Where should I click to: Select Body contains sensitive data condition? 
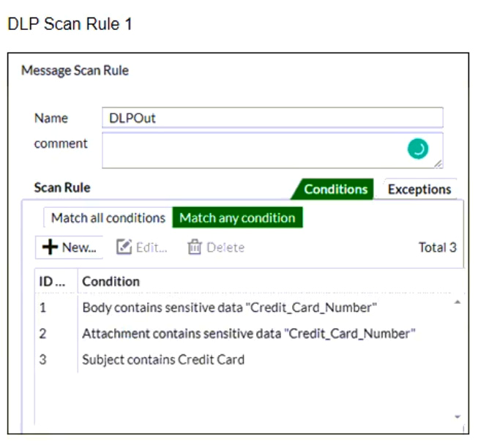pyautogui.click(x=229, y=307)
